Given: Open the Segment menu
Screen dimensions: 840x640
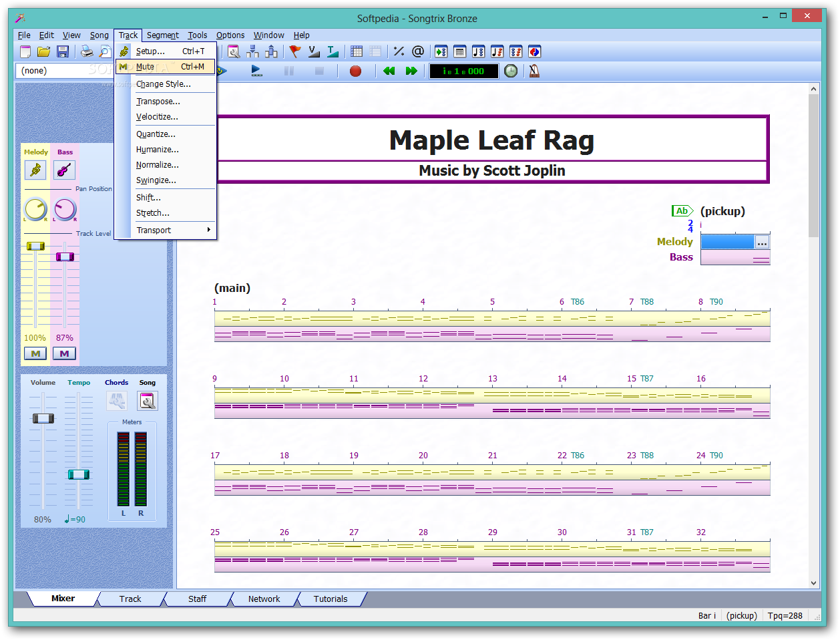Looking at the screenshot, I should [x=163, y=35].
